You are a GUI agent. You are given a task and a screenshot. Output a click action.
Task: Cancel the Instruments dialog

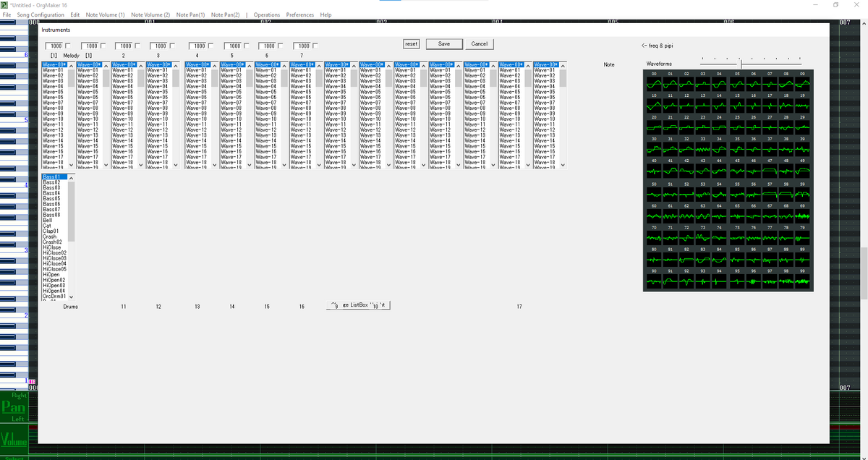coord(479,44)
